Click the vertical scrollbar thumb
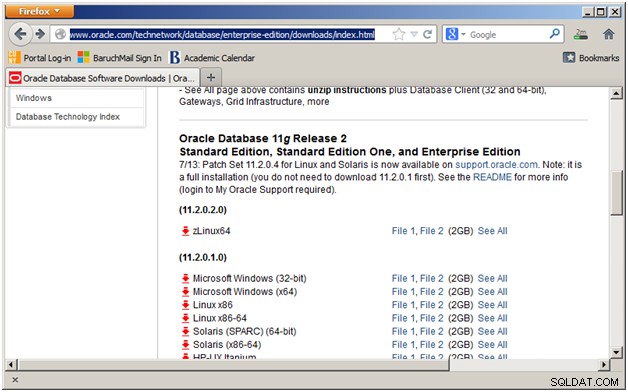The width and height of the screenshot is (628, 392). tap(616, 193)
